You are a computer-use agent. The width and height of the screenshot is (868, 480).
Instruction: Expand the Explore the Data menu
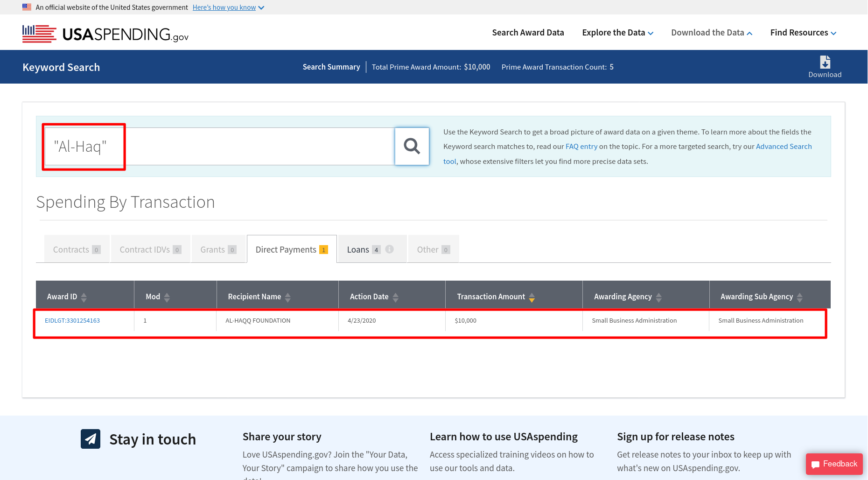617,33
